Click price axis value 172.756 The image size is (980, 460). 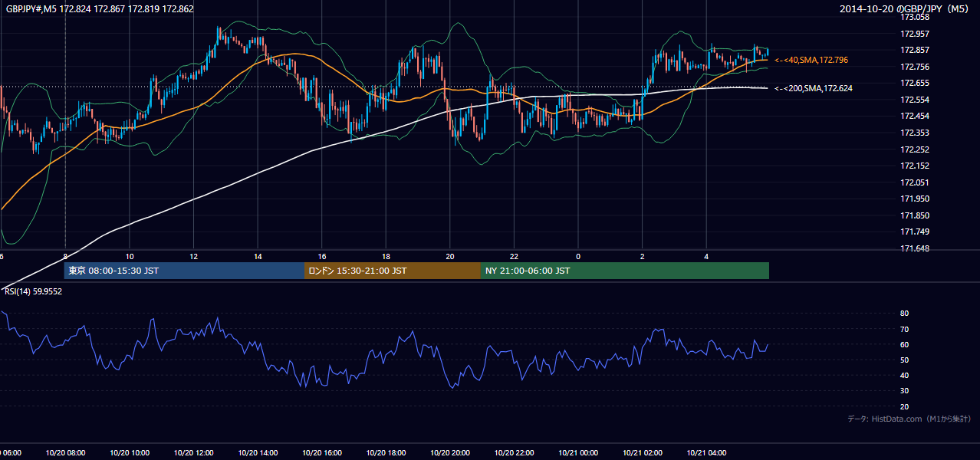pyautogui.click(x=915, y=67)
